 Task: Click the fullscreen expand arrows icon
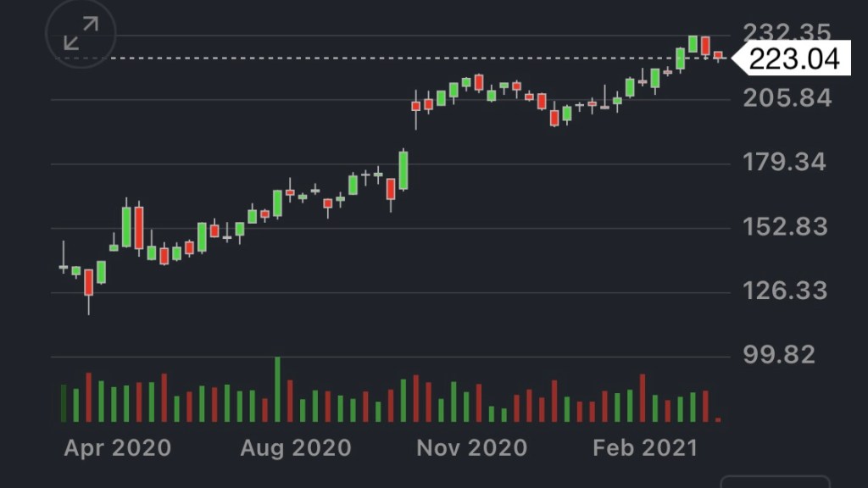(81, 34)
